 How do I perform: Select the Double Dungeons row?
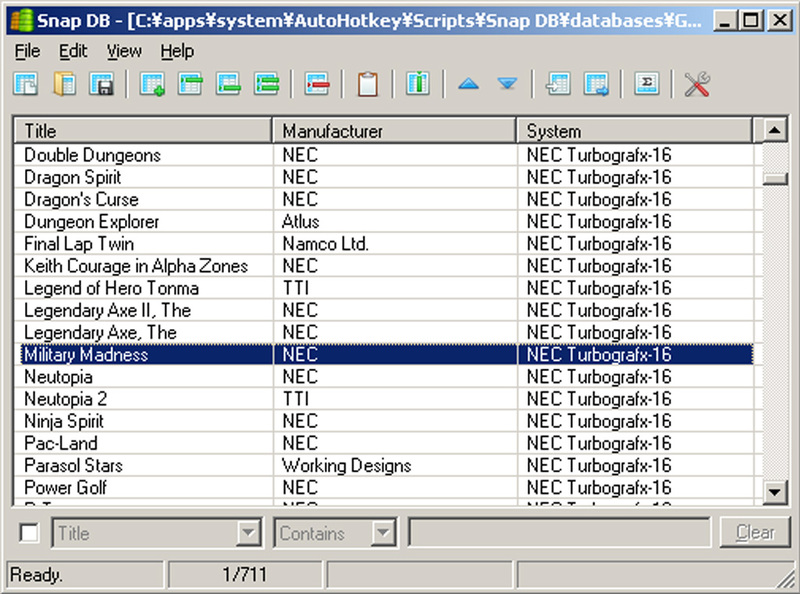pos(384,155)
